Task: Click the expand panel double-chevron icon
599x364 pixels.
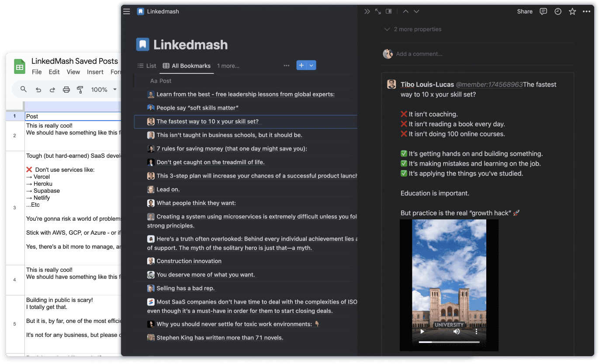Action: coord(367,11)
